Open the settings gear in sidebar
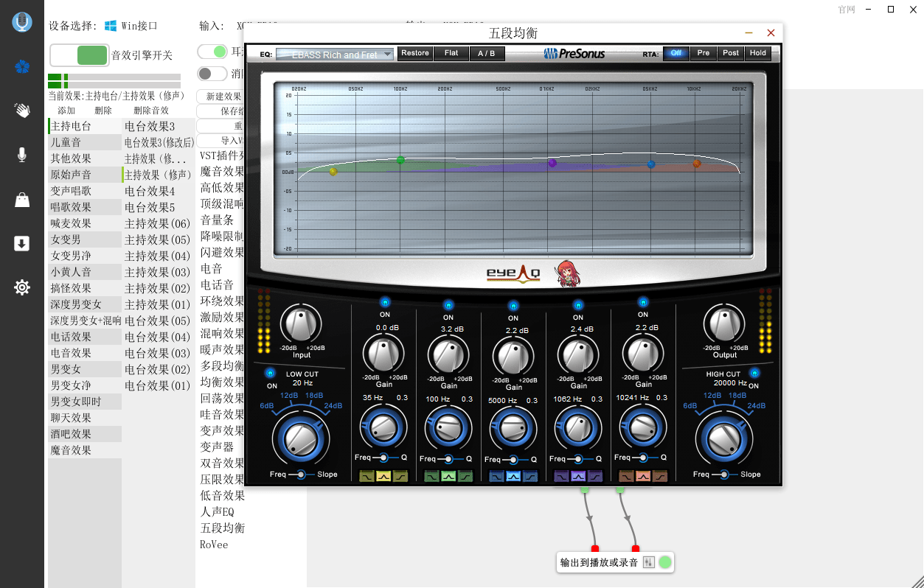This screenshot has height=588, width=924. [22, 287]
